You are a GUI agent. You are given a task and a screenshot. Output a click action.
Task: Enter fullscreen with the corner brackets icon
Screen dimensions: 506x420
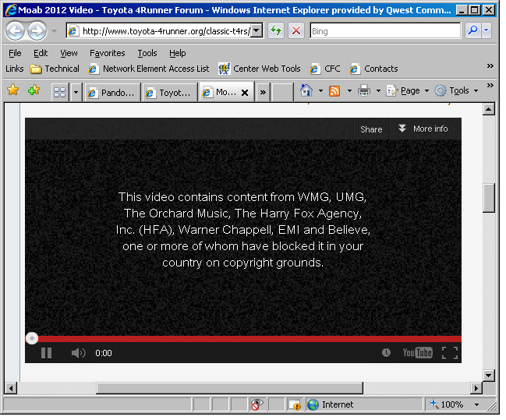tap(450, 354)
